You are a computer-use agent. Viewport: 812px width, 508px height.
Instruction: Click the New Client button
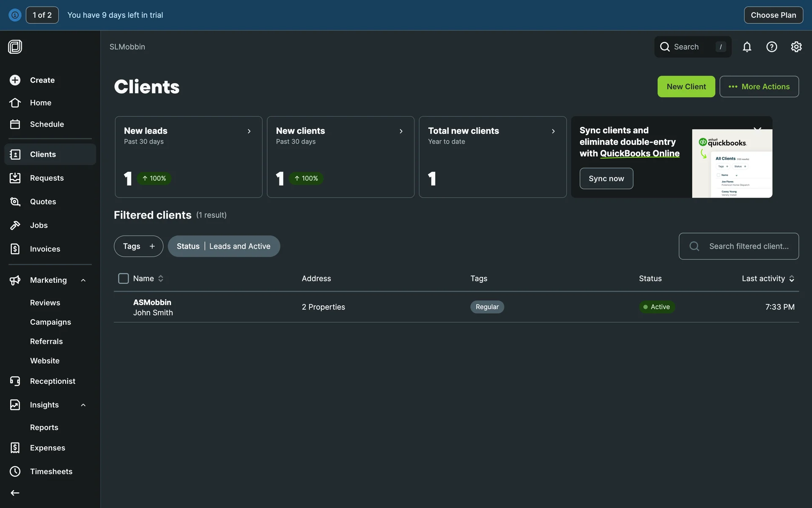tap(686, 86)
